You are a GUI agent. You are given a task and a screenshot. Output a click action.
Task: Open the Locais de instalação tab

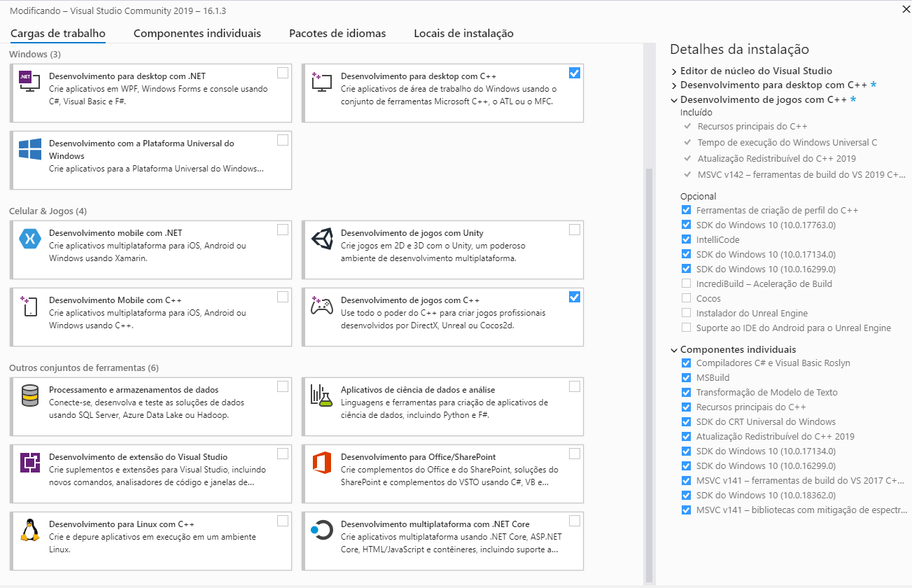point(463,34)
